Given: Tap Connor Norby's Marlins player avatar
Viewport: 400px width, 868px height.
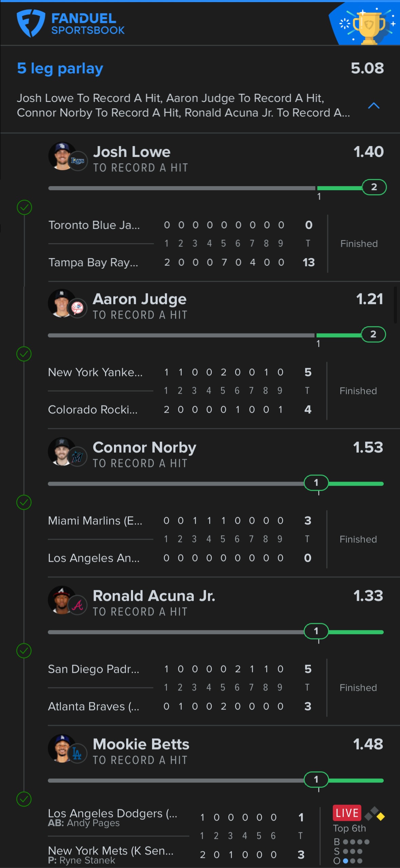Looking at the screenshot, I should (x=68, y=452).
